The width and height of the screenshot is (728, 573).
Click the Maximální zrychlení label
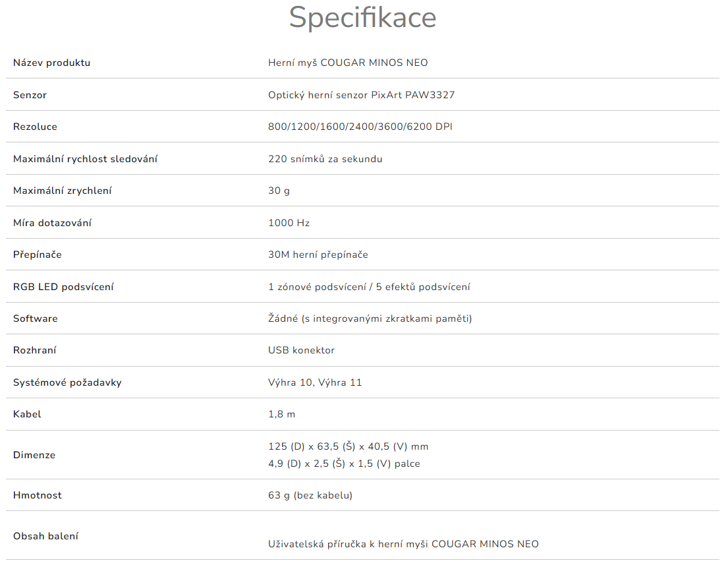pos(62,191)
